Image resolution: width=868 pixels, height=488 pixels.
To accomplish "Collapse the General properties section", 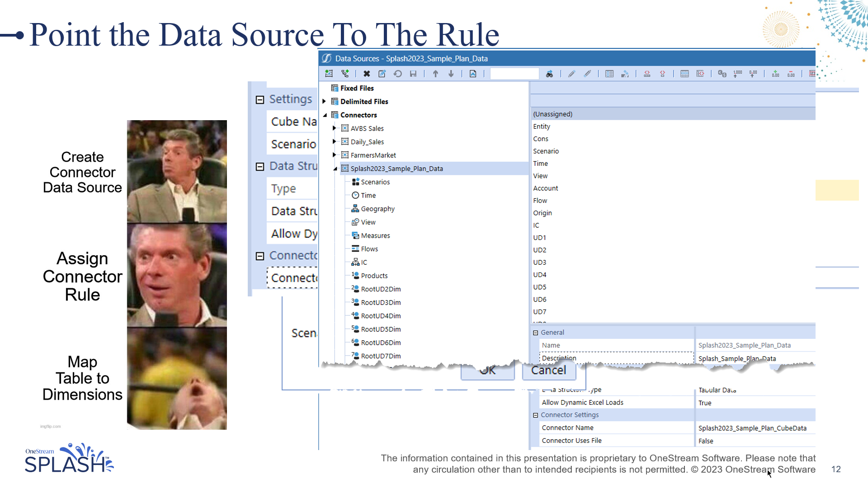I will 536,333.
